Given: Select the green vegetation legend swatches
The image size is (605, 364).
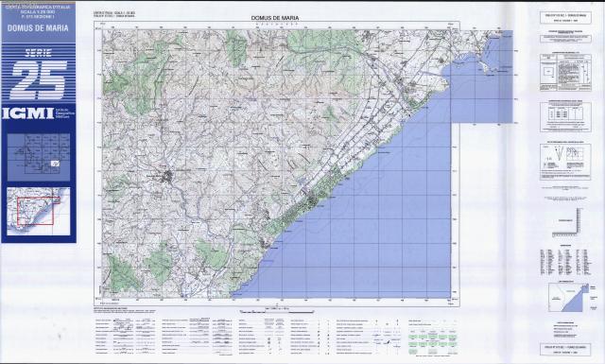Looking at the screenshot, I should [x=433, y=341].
